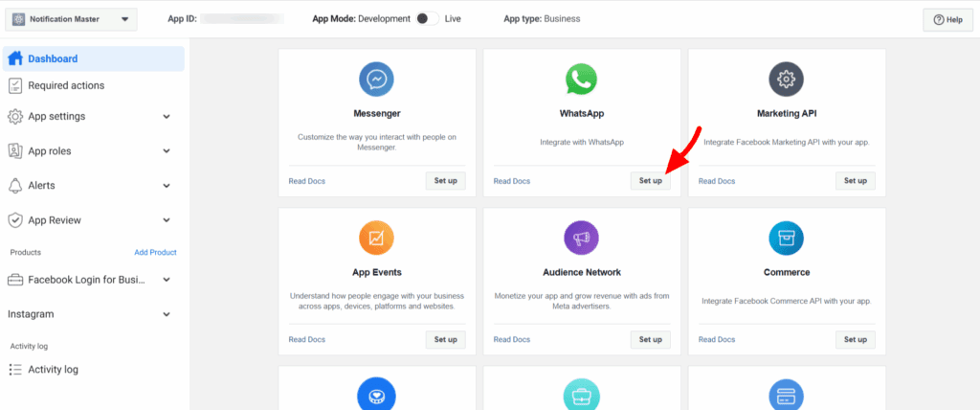Click the Audience Network card title
This screenshot has width=980, height=410.
(582, 272)
